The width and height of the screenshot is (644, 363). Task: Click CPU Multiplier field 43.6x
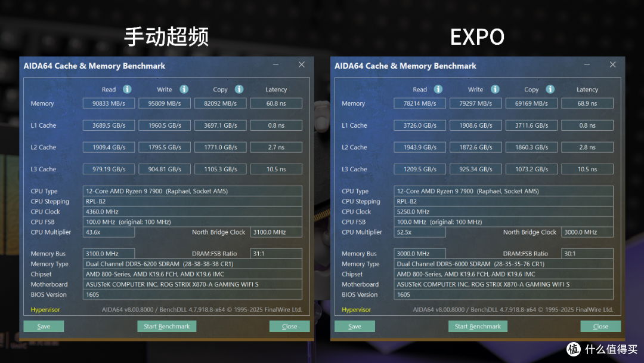109,232
